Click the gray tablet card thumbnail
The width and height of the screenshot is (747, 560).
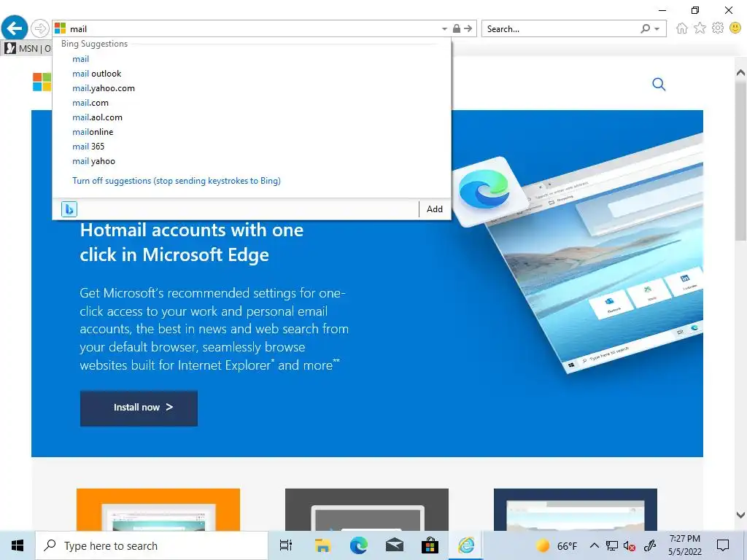(x=367, y=510)
